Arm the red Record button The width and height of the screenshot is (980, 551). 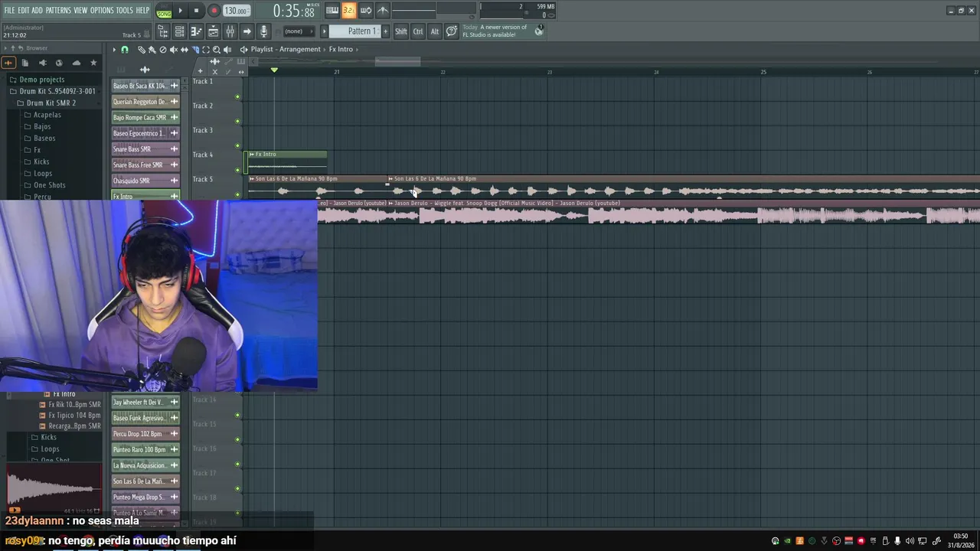click(214, 11)
